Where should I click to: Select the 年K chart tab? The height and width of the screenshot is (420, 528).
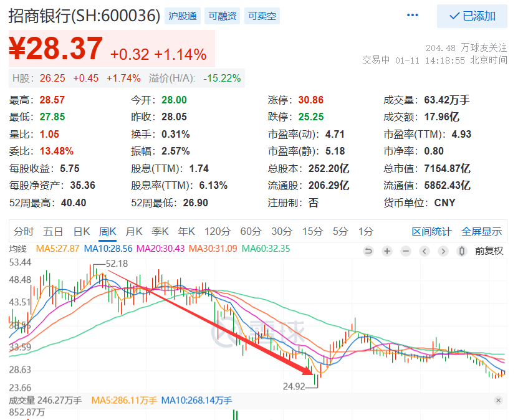coord(186,232)
